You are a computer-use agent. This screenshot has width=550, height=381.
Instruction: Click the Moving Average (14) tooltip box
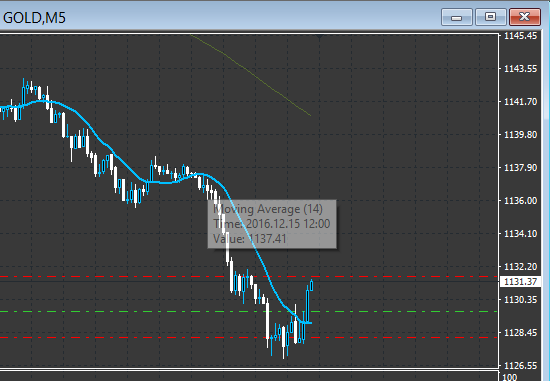[x=272, y=224]
